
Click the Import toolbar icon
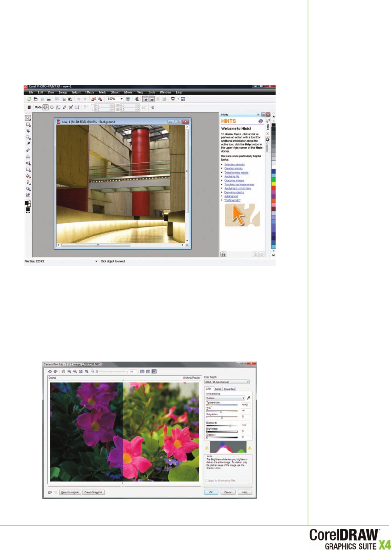(94, 99)
